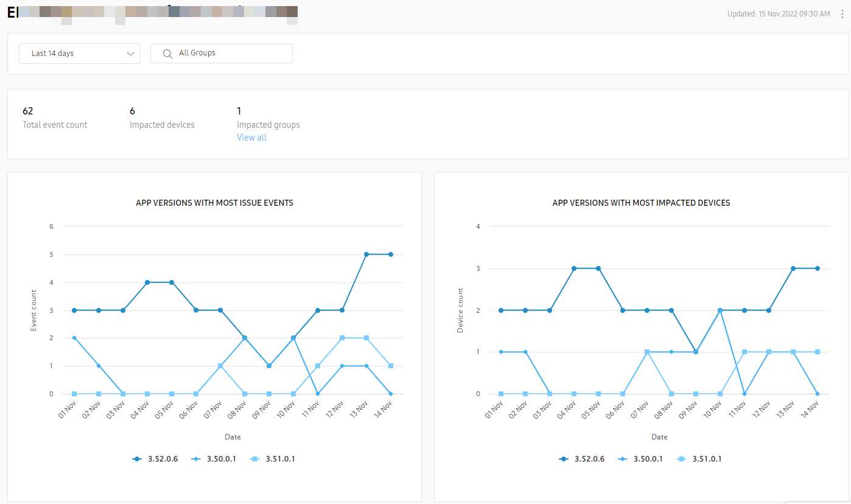The width and height of the screenshot is (851, 504).
Task: Click 3.52.0.6 point at 04 Nov in devices chart
Action: 574,268
